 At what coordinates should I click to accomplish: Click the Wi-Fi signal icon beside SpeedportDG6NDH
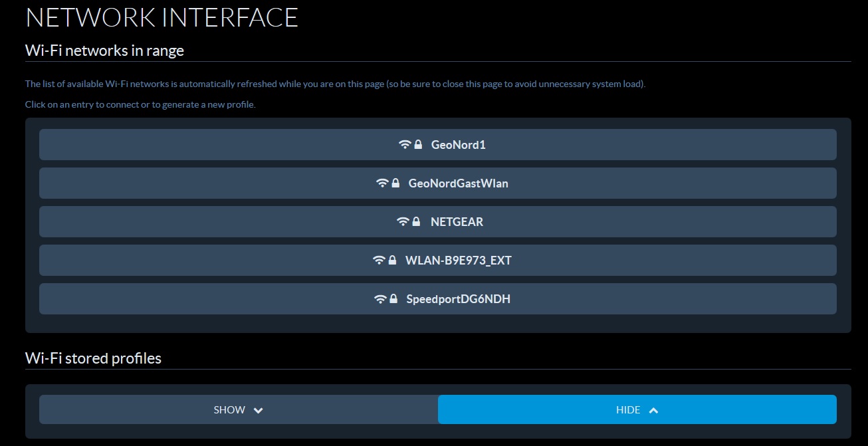tap(380, 298)
